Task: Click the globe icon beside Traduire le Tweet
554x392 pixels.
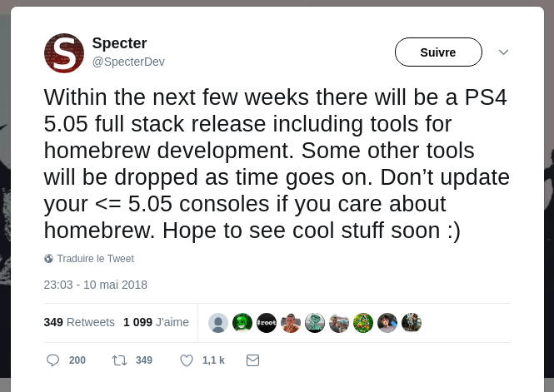Action: coord(49,259)
